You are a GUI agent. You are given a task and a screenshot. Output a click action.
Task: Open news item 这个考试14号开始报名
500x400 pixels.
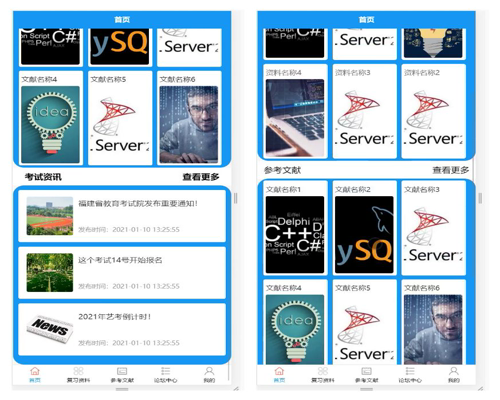[x=122, y=273]
